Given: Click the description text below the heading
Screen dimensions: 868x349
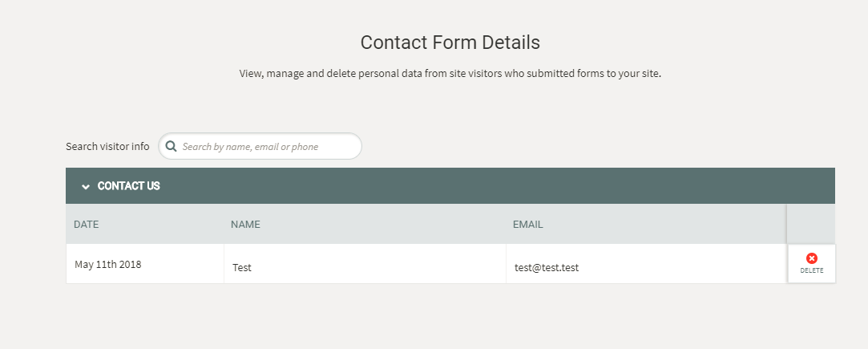Looking at the screenshot, I should point(450,73).
